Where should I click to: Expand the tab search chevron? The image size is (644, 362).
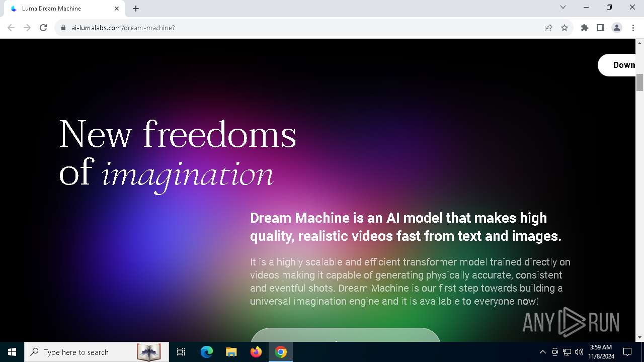563,8
